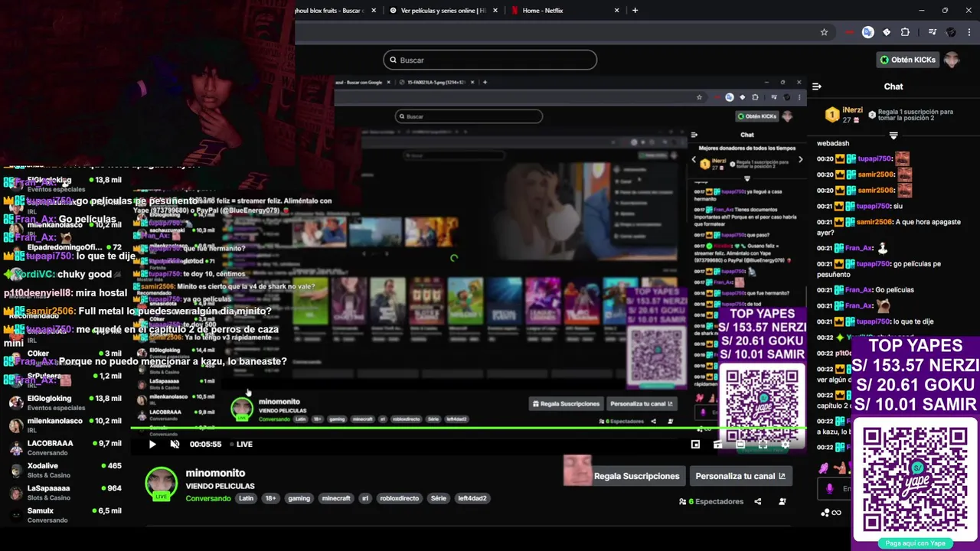This screenshot has height=551, width=980.
Task: Switch to the ghoul blox fruits search tab
Action: [x=337, y=11]
